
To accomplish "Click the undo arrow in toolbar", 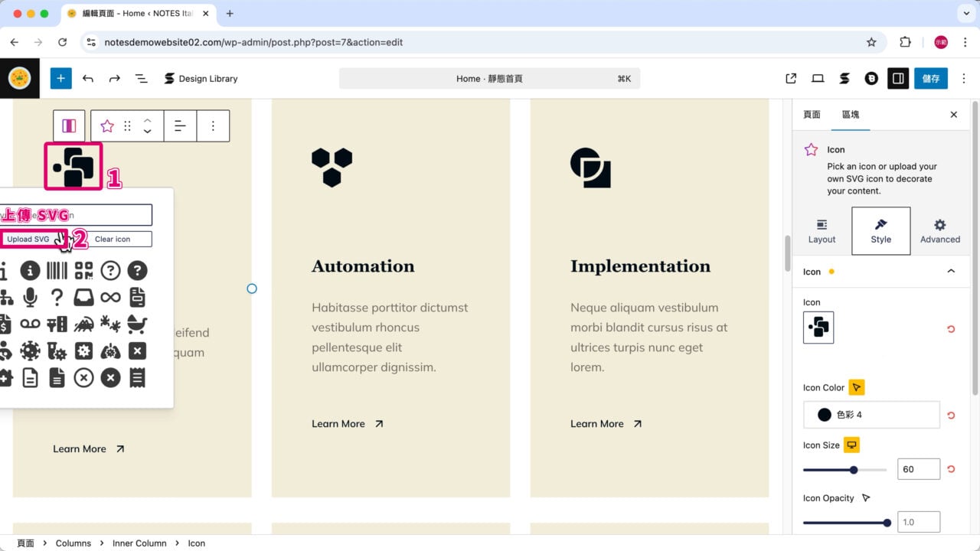I will pyautogui.click(x=88, y=78).
